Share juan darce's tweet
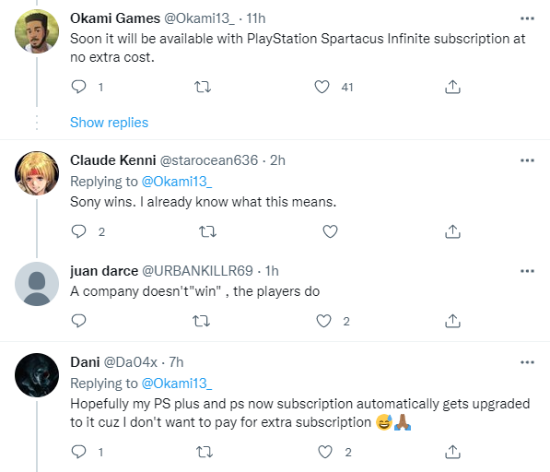Screen dimensions: 550x472 [452, 321]
